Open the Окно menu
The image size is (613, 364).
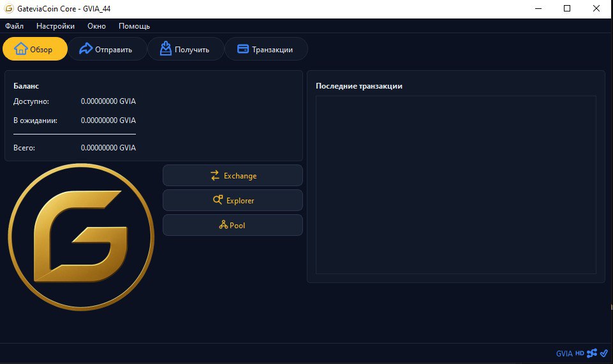point(96,26)
